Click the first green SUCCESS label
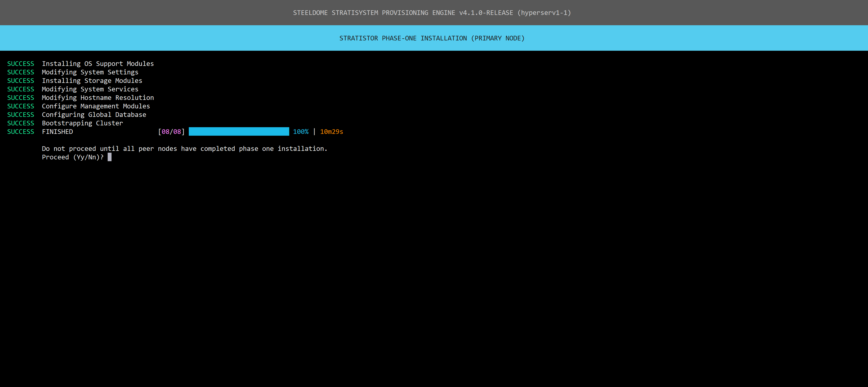 (21, 64)
